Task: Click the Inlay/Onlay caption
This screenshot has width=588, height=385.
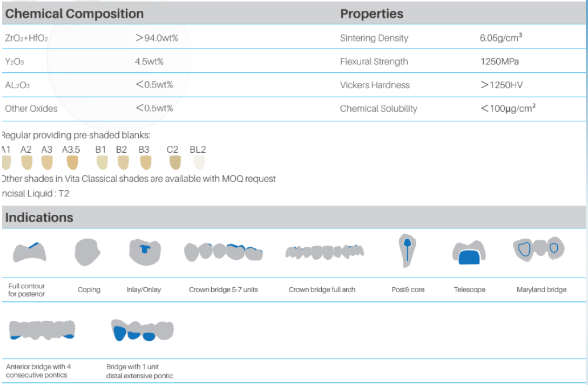Action: tap(144, 290)
